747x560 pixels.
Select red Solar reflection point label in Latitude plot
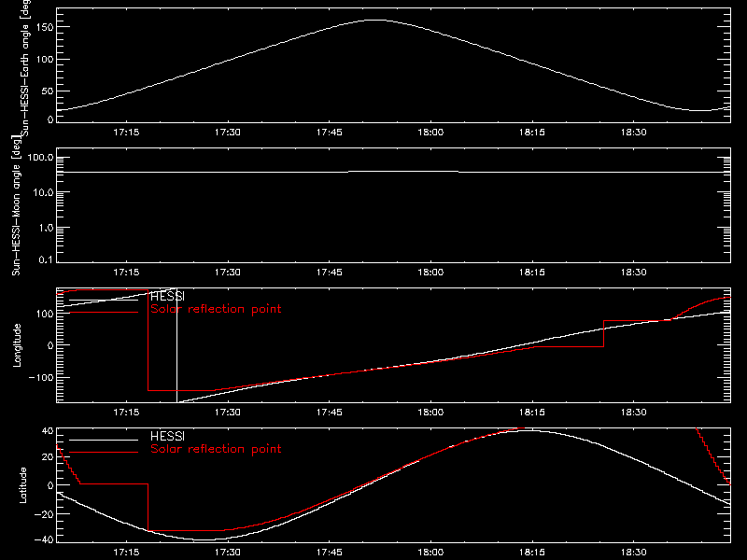click(x=216, y=449)
